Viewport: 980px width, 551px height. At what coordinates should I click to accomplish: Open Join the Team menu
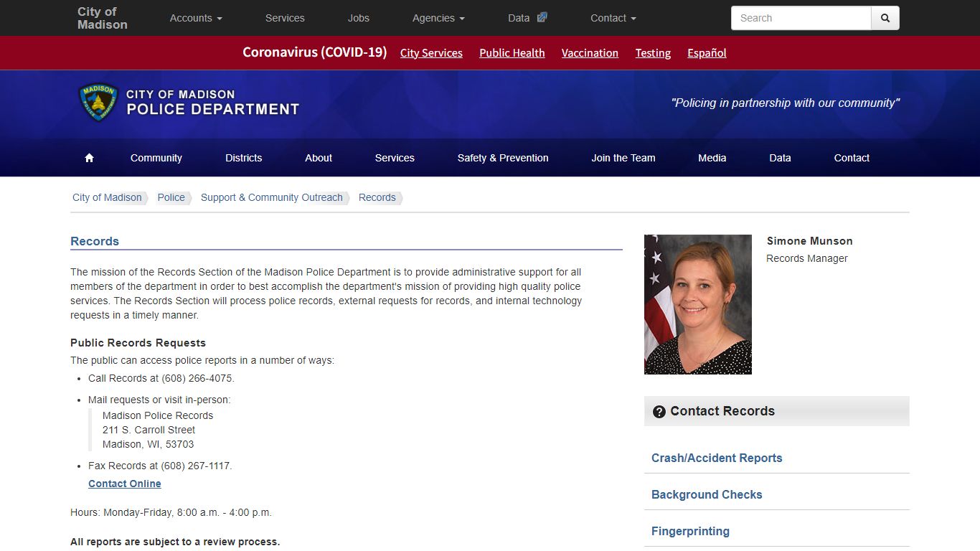(623, 158)
